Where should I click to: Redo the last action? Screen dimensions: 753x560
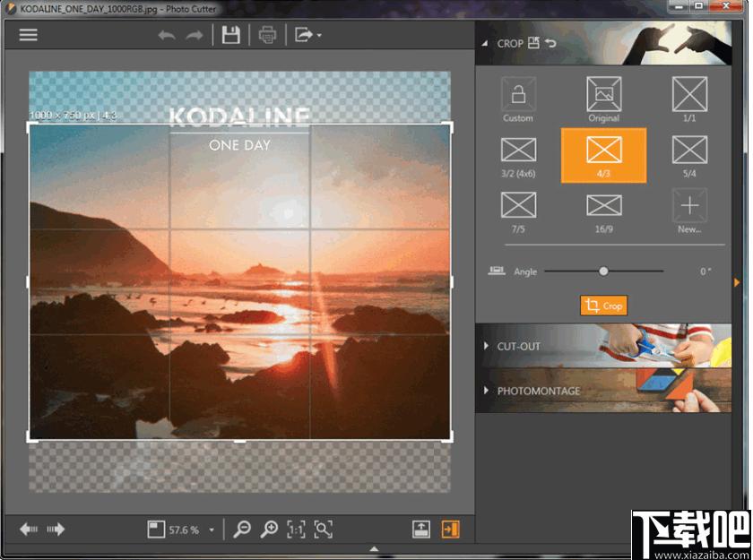tap(194, 35)
